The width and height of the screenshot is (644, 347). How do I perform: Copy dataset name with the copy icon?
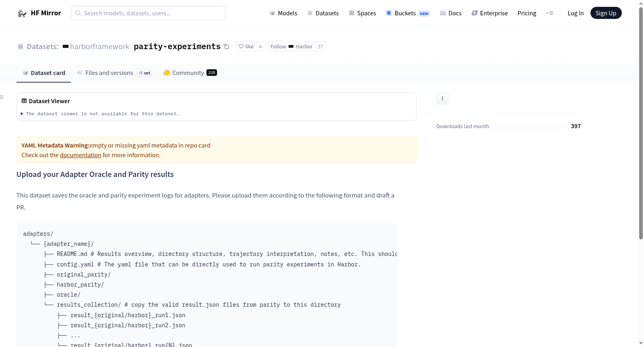[226, 46]
